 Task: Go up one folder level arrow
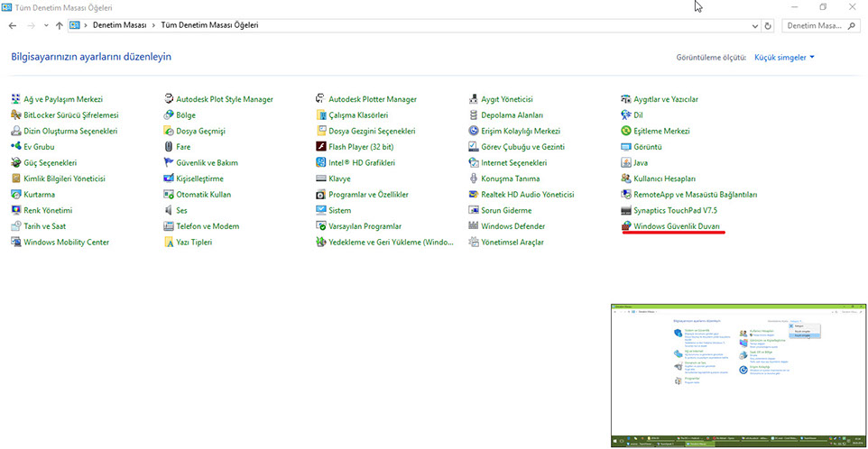[60, 26]
